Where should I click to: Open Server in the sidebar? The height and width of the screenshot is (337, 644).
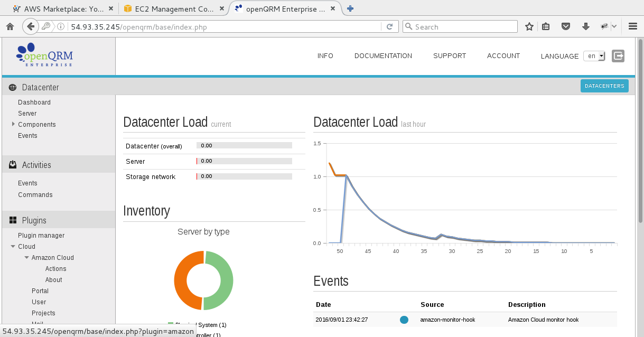point(27,113)
